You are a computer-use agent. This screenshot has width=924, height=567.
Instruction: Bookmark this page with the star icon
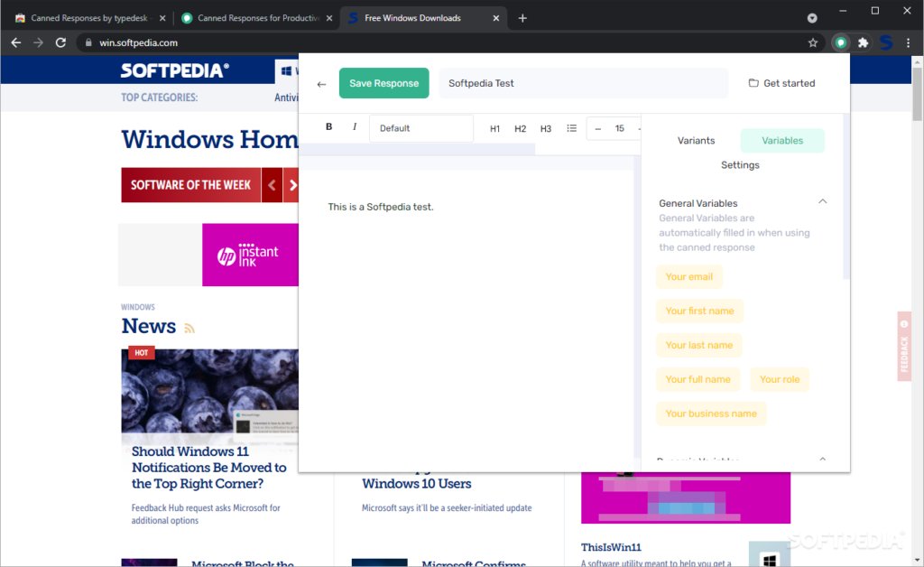(x=813, y=42)
